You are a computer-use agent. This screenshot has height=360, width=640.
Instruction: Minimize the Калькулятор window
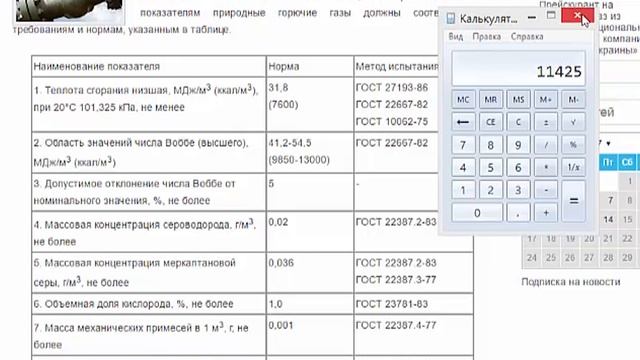(531, 17)
